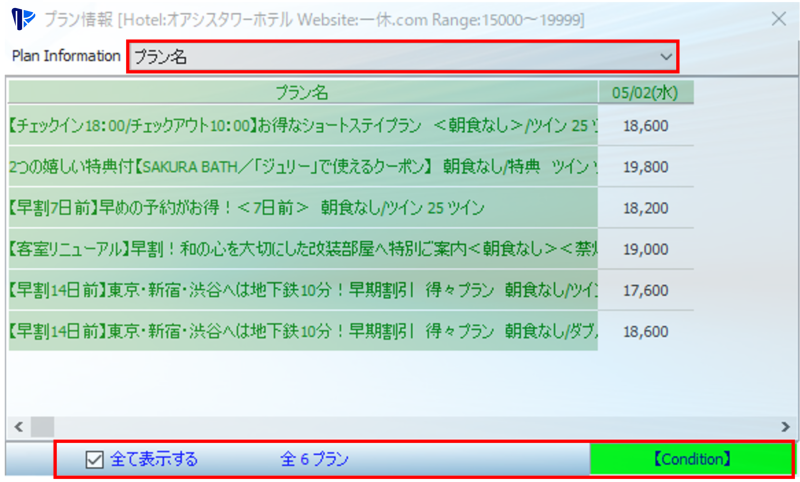
Task: Click the プラン名 column header
Action: coord(302,93)
